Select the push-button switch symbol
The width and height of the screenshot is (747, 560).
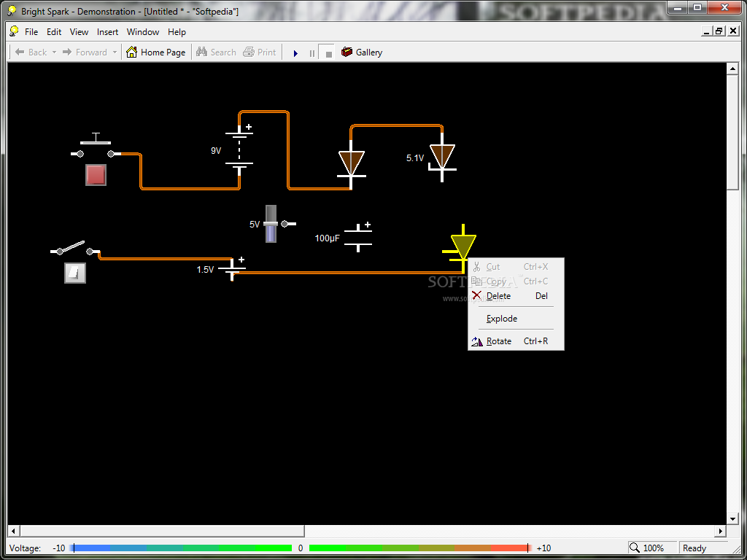[x=96, y=145]
